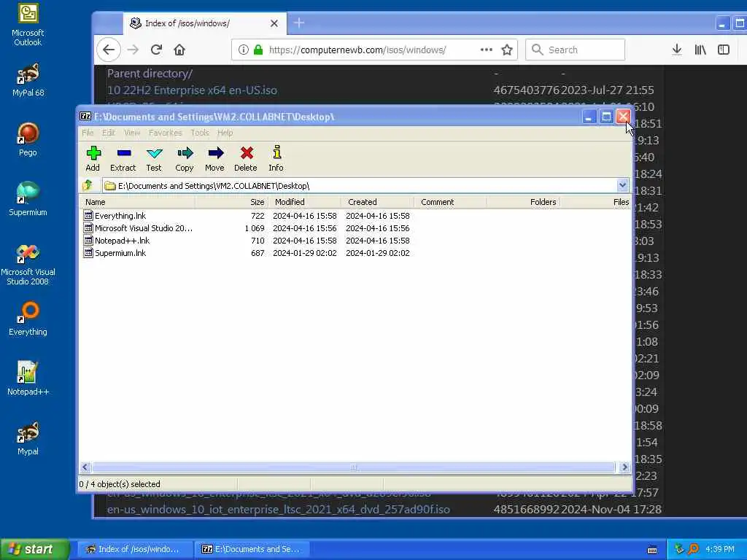Sort files by the Modified column

(305, 202)
